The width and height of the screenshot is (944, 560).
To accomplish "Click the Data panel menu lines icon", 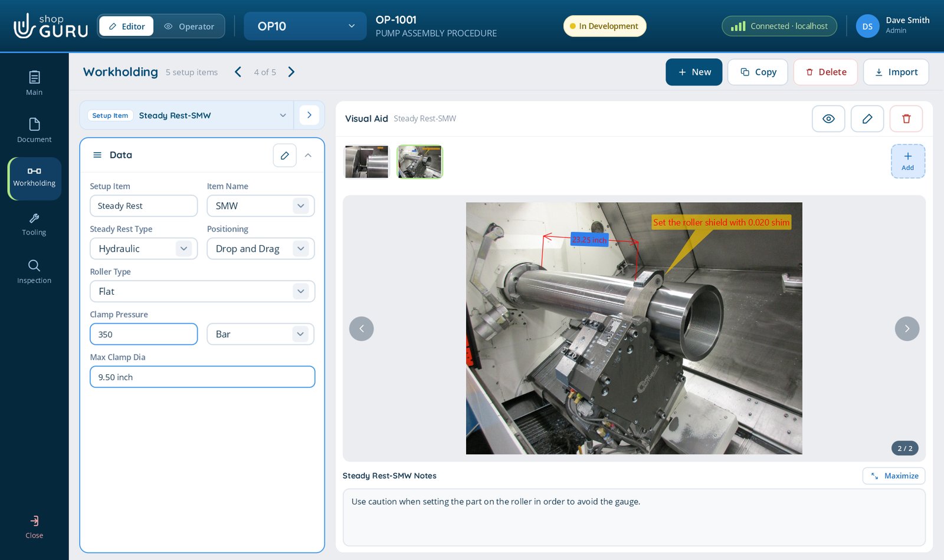I will (x=97, y=155).
